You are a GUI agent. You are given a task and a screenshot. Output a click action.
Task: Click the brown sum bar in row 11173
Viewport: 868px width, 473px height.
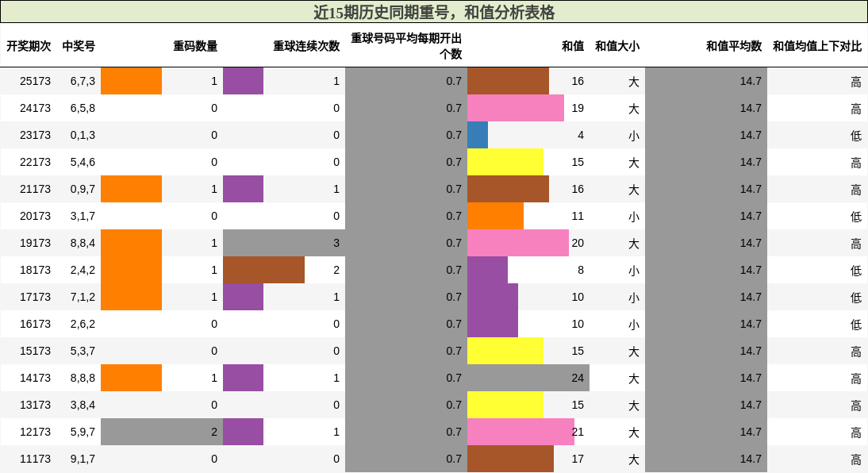(x=510, y=459)
